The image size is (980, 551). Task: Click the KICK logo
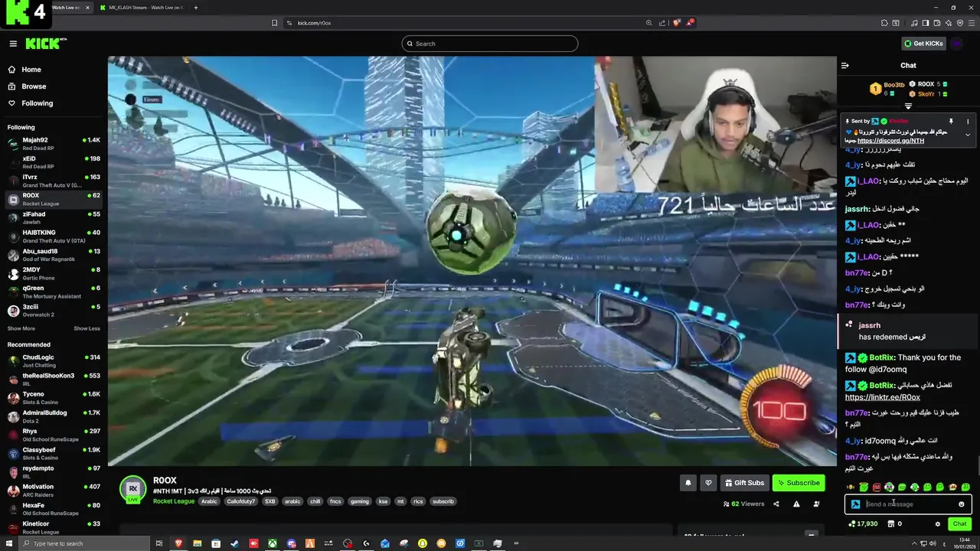tap(46, 44)
